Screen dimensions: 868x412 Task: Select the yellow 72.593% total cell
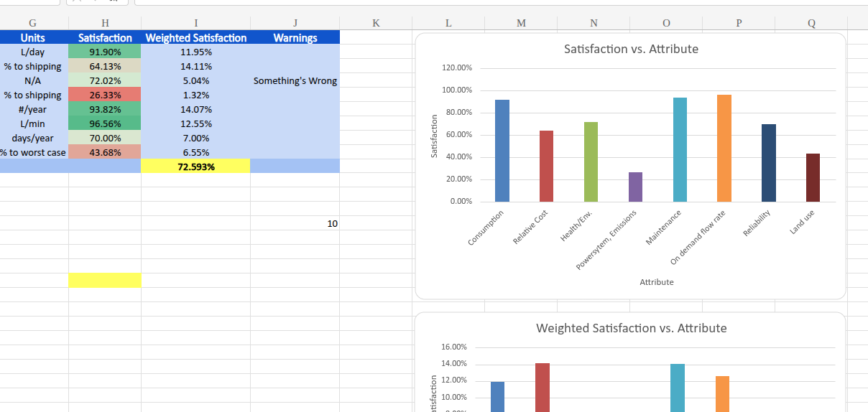(x=195, y=167)
